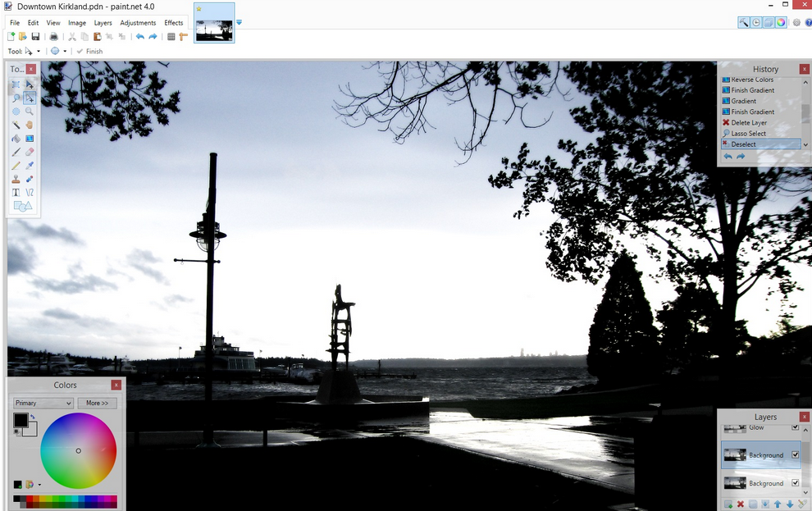Select the Gradient tool
The height and width of the screenshot is (511, 812).
pyautogui.click(x=30, y=139)
